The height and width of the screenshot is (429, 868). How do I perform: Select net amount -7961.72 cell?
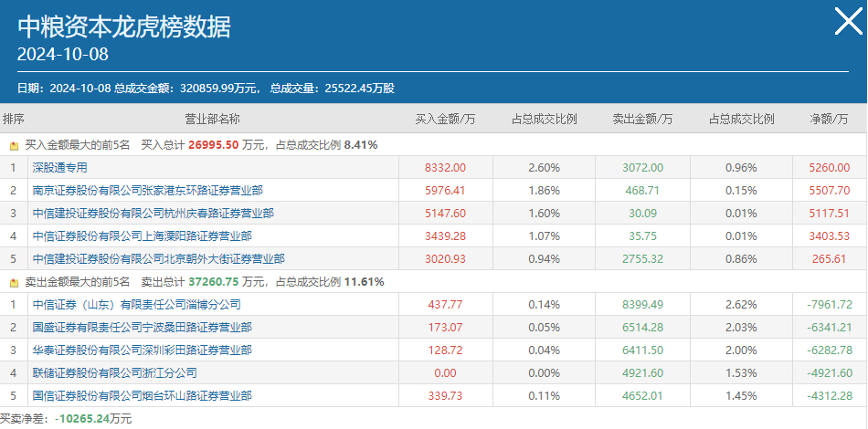pos(831,305)
